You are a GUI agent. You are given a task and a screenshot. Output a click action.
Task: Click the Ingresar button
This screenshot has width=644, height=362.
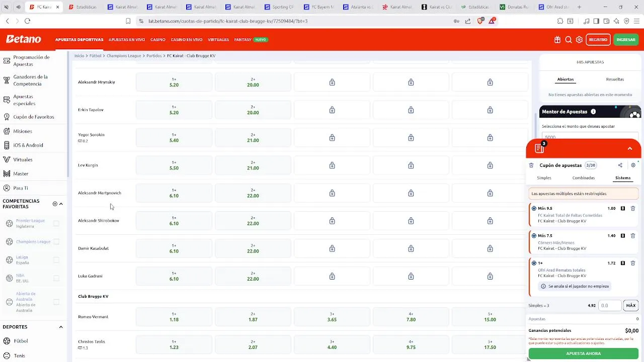coord(626,40)
